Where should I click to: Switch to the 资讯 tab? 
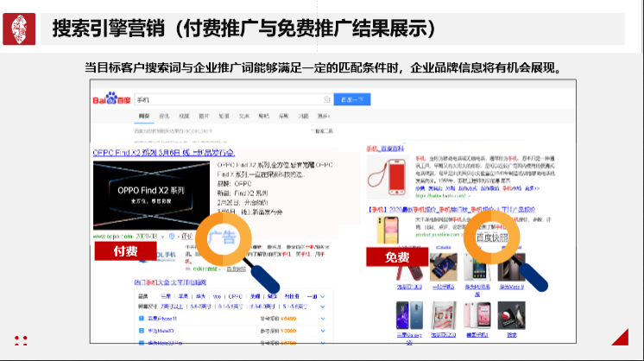click(x=164, y=117)
